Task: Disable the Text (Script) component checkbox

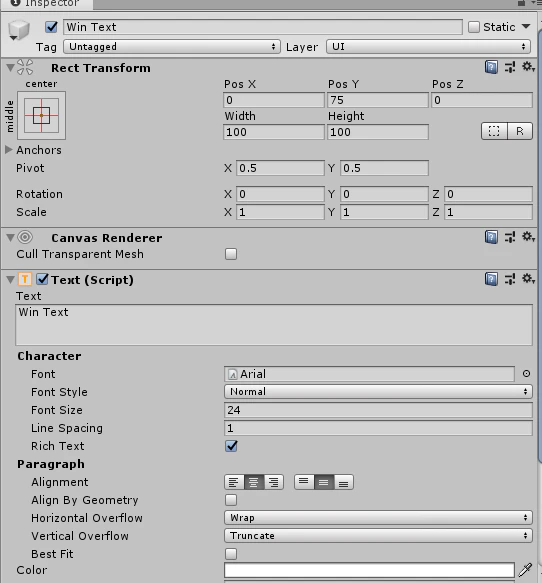Action: (x=42, y=279)
